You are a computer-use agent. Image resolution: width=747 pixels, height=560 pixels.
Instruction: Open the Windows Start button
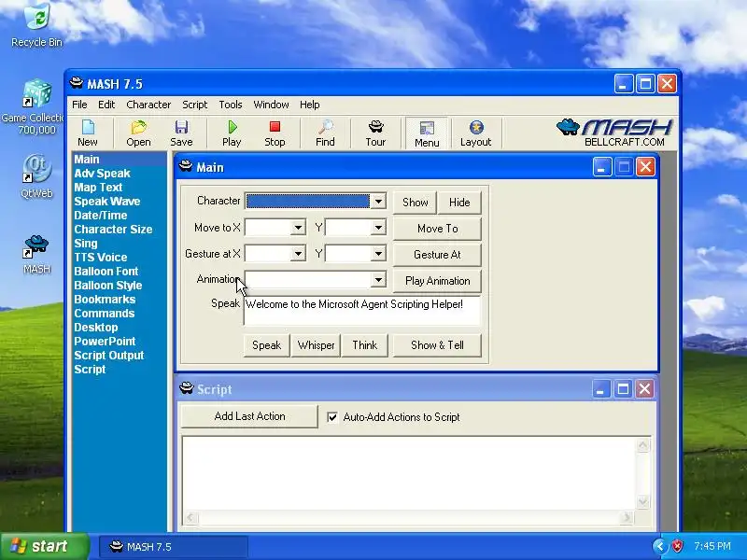click(45, 546)
